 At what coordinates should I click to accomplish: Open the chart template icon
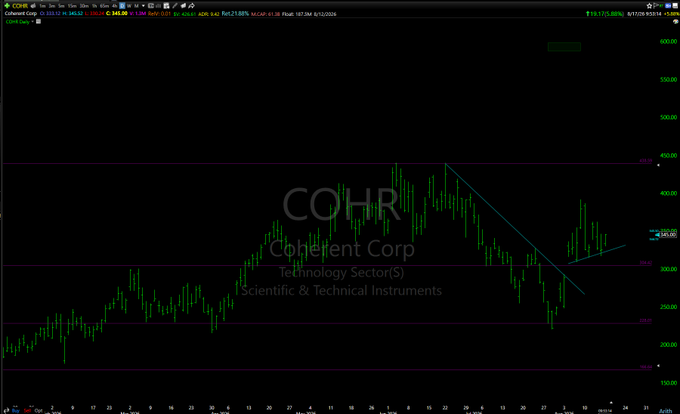click(166, 6)
